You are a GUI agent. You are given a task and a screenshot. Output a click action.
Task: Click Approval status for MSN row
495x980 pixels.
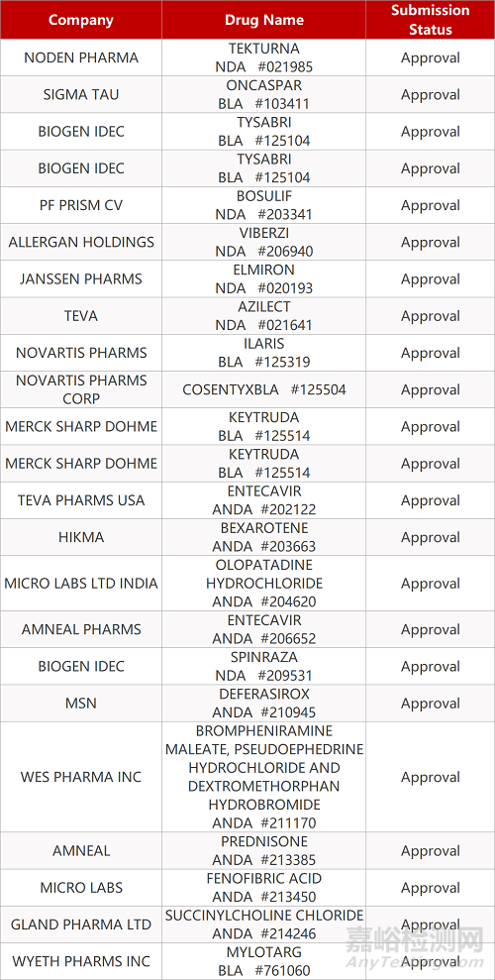point(430,704)
